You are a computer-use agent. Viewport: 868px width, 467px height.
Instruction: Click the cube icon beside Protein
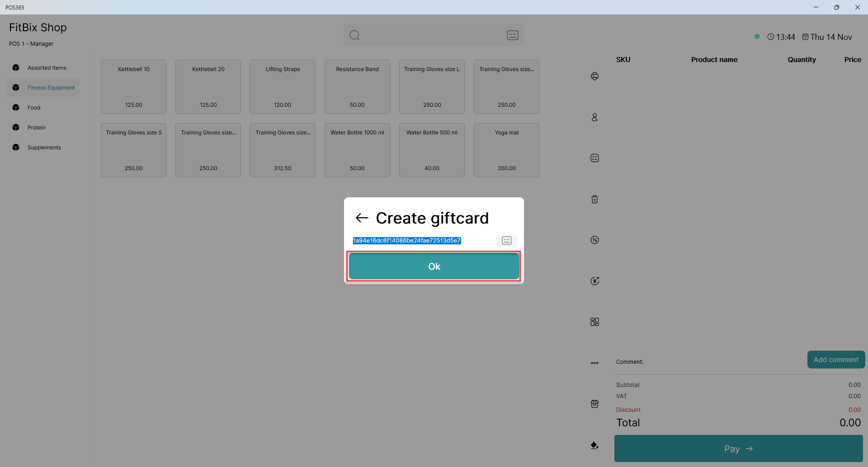[16, 128]
